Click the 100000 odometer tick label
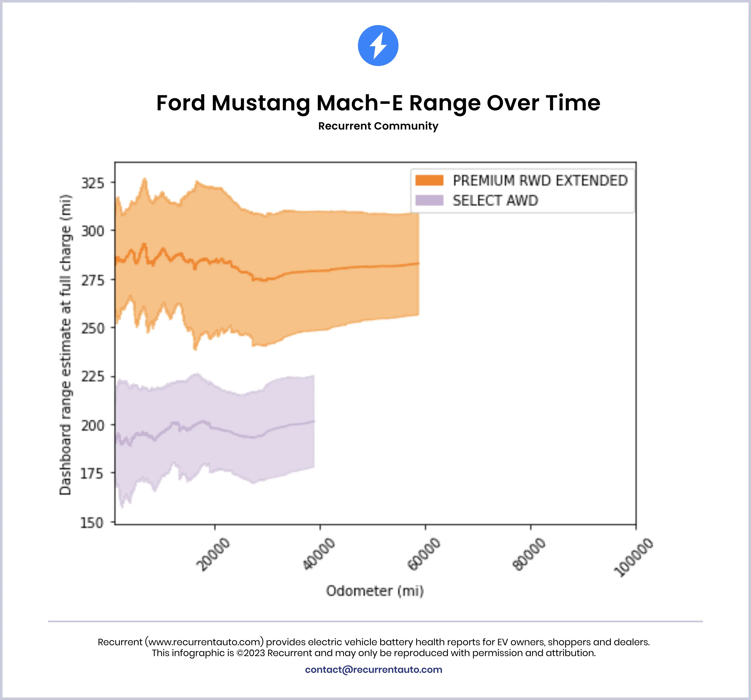Image resolution: width=751 pixels, height=700 pixels. [x=633, y=557]
